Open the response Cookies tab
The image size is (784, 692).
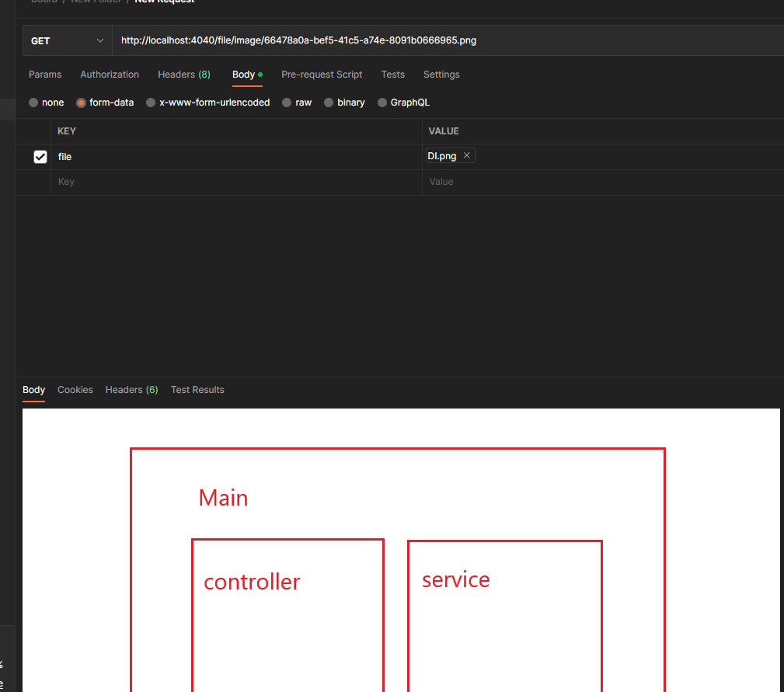(75, 390)
